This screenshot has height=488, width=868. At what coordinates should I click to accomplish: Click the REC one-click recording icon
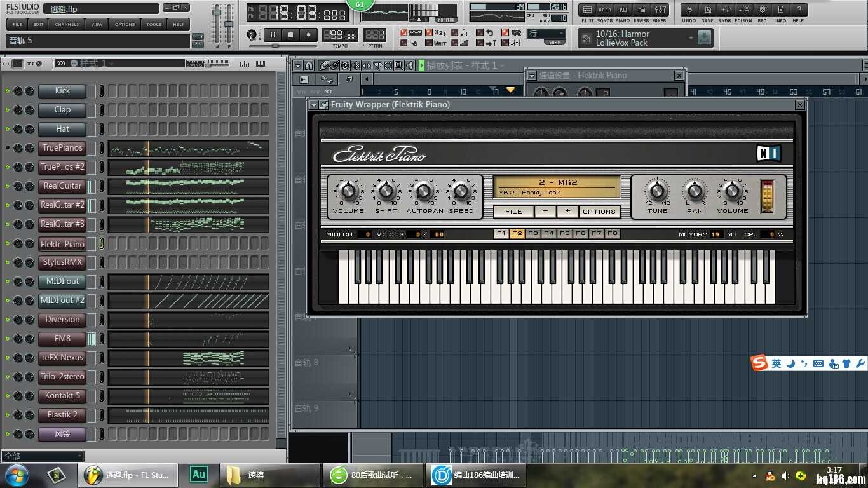pos(763,10)
